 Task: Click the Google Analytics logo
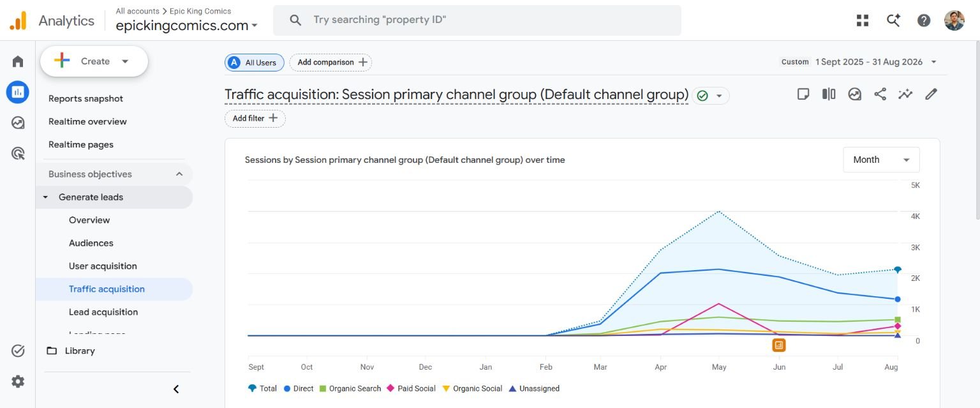tap(18, 20)
